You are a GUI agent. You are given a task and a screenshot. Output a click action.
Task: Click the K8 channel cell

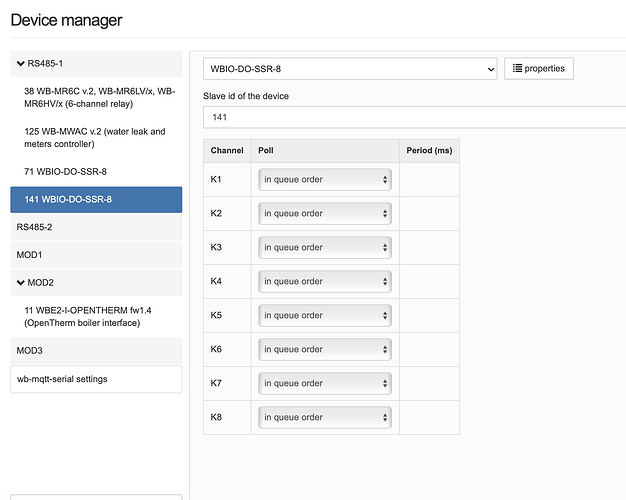[227, 417]
